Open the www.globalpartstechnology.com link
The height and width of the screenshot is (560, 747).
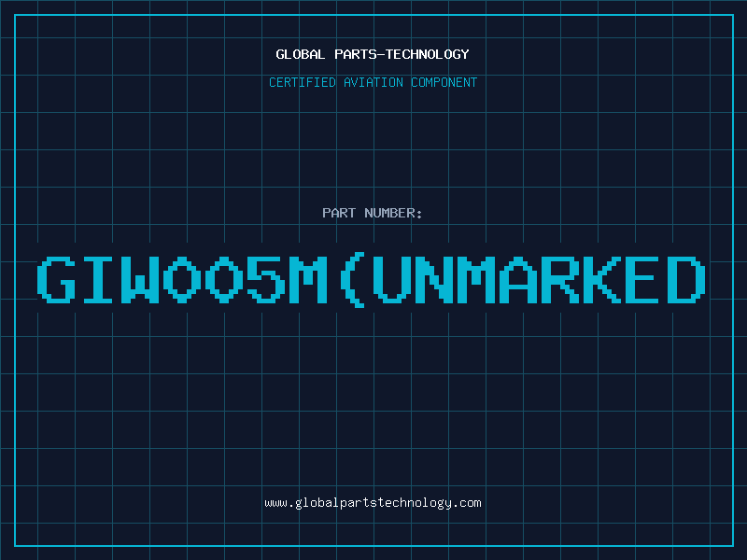373,503
